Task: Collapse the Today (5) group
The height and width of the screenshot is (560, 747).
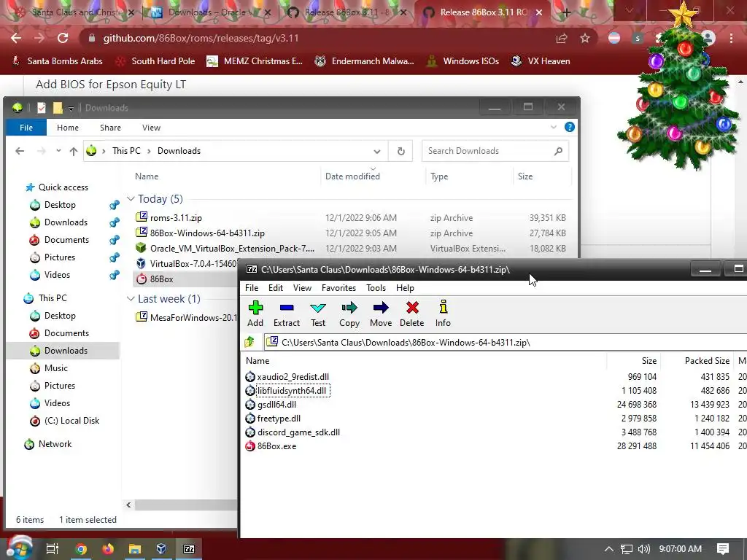Action: coord(131,198)
